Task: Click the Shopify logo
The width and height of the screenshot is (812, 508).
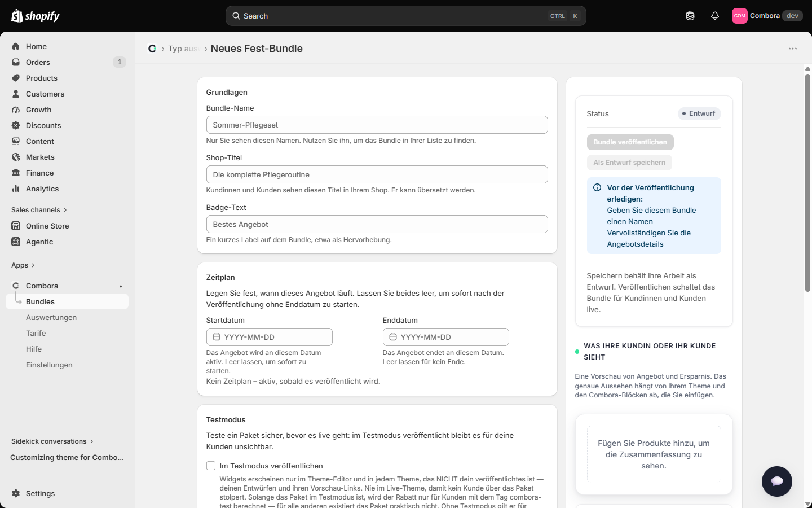Action: point(36,16)
